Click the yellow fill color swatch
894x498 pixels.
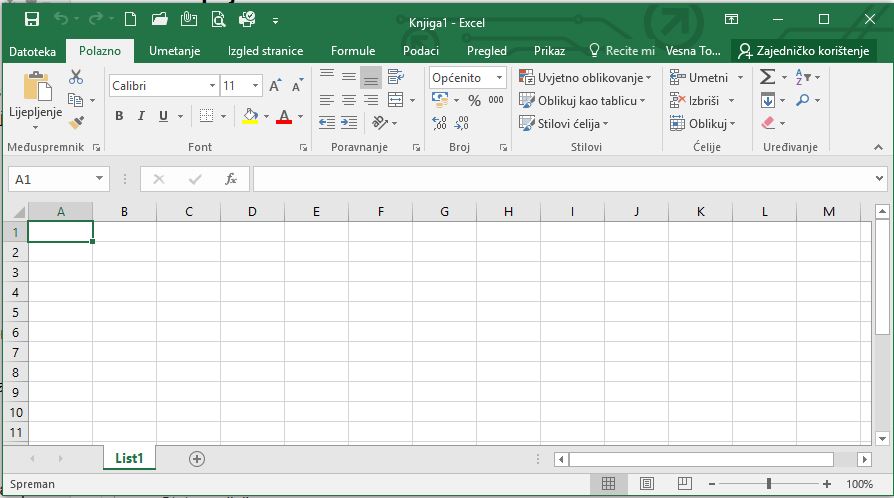pos(250,117)
